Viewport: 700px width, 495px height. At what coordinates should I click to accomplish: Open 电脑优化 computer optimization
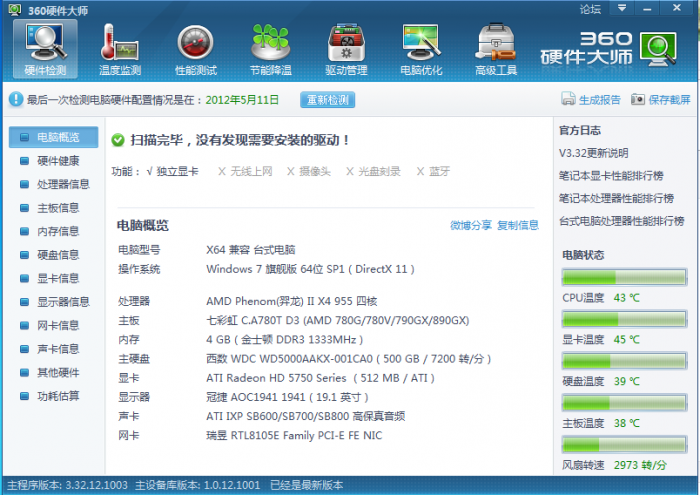click(x=421, y=49)
